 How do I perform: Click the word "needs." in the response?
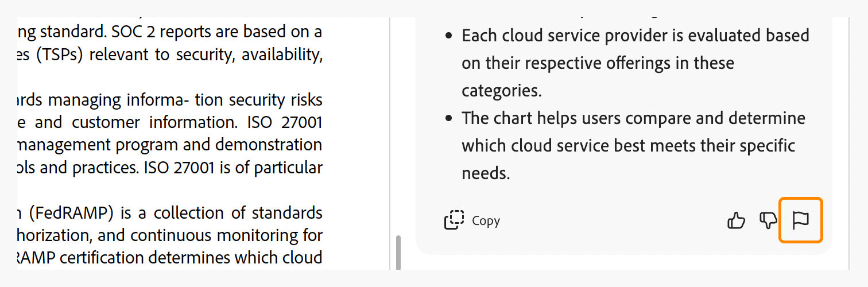click(x=486, y=173)
